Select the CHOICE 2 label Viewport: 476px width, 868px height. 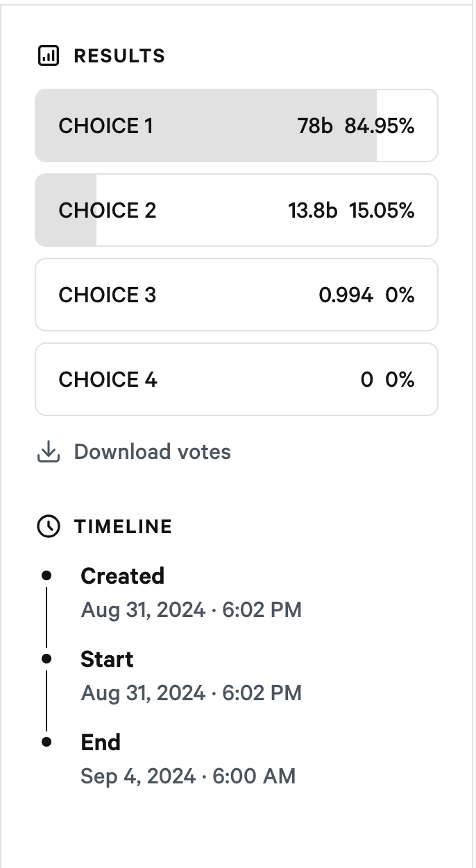108,211
